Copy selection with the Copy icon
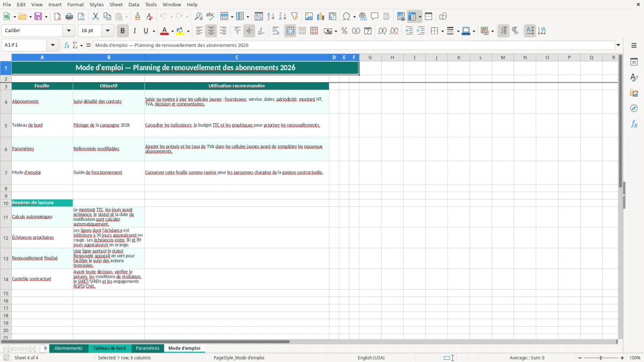 [x=107, y=17]
